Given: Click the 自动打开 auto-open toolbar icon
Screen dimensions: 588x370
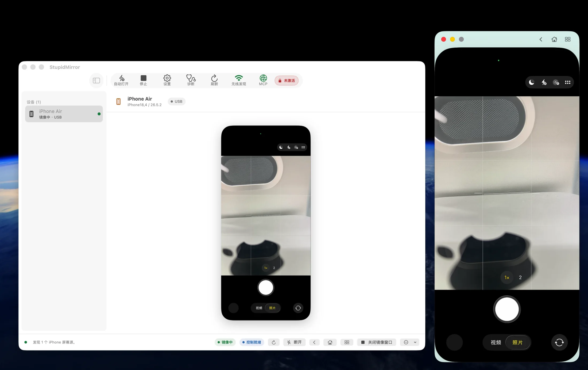Looking at the screenshot, I should [121, 80].
